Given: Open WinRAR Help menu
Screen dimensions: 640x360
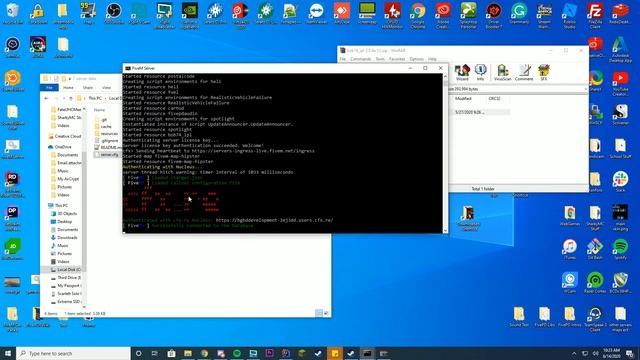Looking at the screenshot, I should 432,59.
